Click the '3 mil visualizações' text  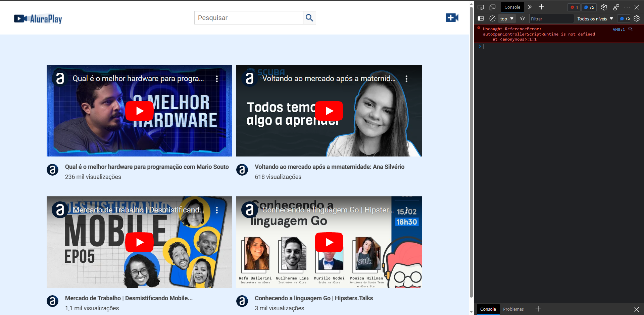pyautogui.click(x=279, y=308)
